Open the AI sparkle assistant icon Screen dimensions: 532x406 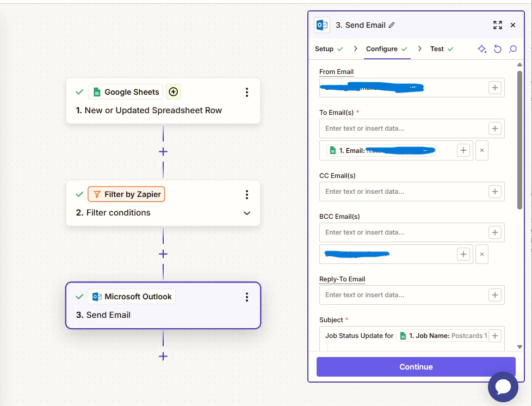[482, 49]
